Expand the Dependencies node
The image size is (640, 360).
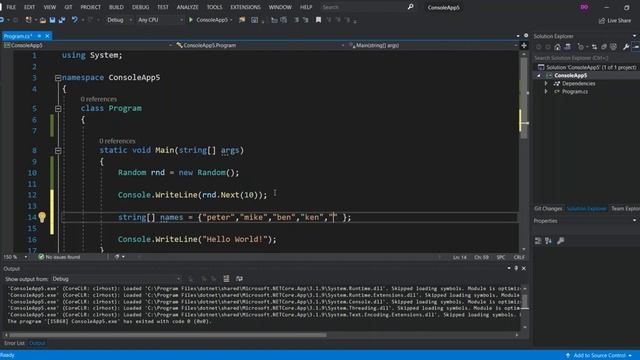pos(546,83)
